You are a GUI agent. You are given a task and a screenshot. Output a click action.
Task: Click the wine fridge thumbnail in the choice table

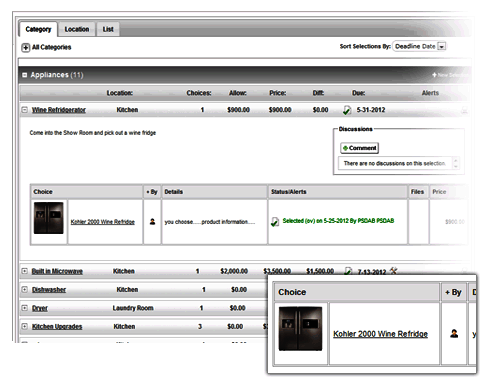pos(49,218)
